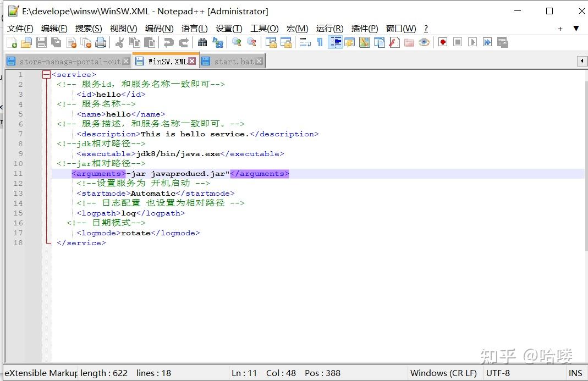Click Windows (CR LF) in status bar

443,373
